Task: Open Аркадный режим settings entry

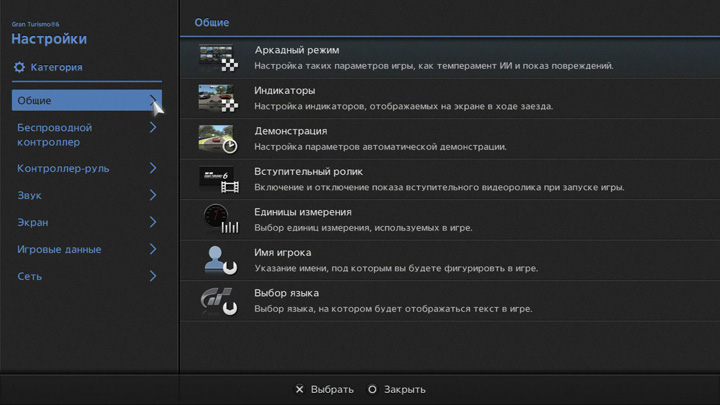Action: click(297, 50)
